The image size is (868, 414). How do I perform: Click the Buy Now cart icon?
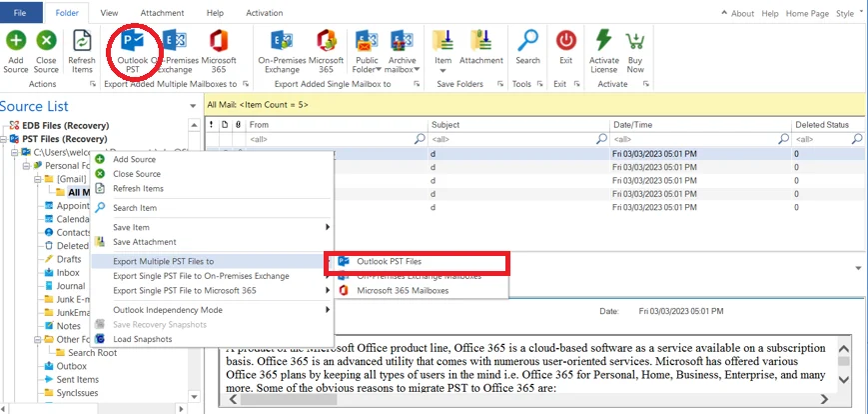[635, 41]
